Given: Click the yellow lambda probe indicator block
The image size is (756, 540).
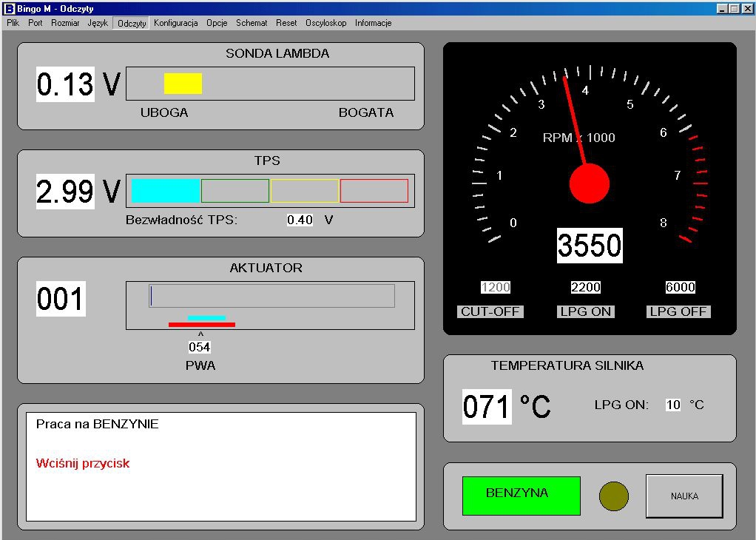Looking at the screenshot, I should click(x=183, y=84).
